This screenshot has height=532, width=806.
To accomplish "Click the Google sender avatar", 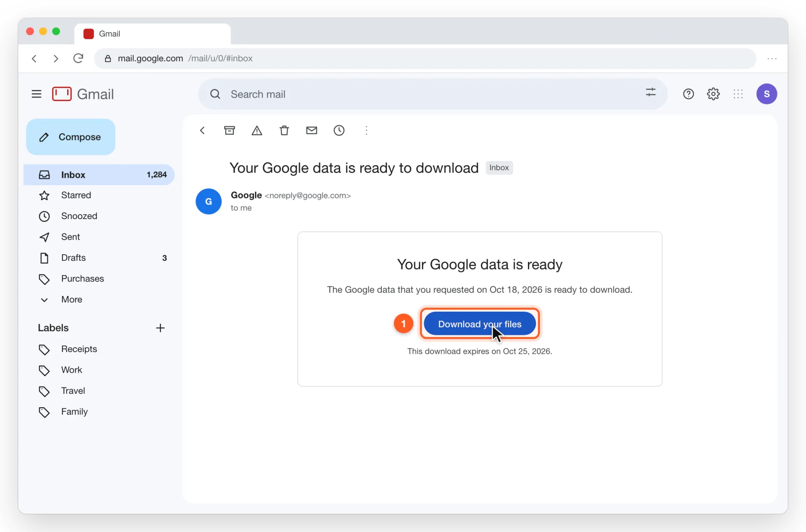I will coord(208,201).
